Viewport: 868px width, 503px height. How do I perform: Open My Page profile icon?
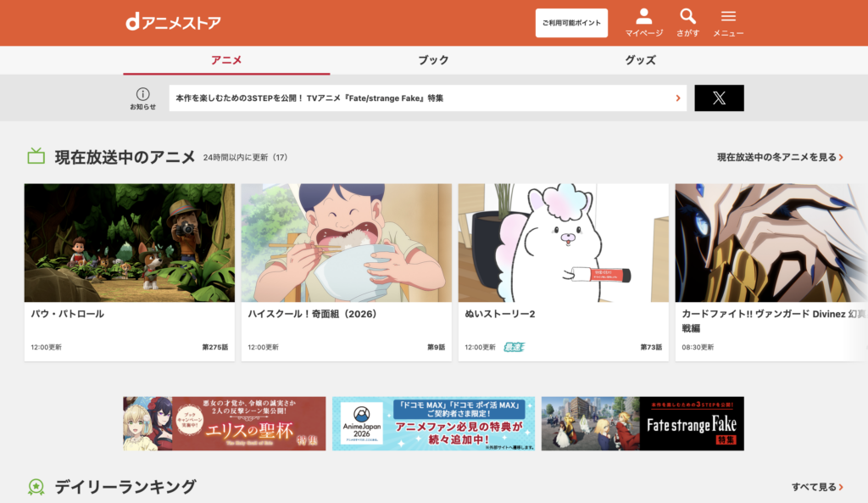[643, 17]
